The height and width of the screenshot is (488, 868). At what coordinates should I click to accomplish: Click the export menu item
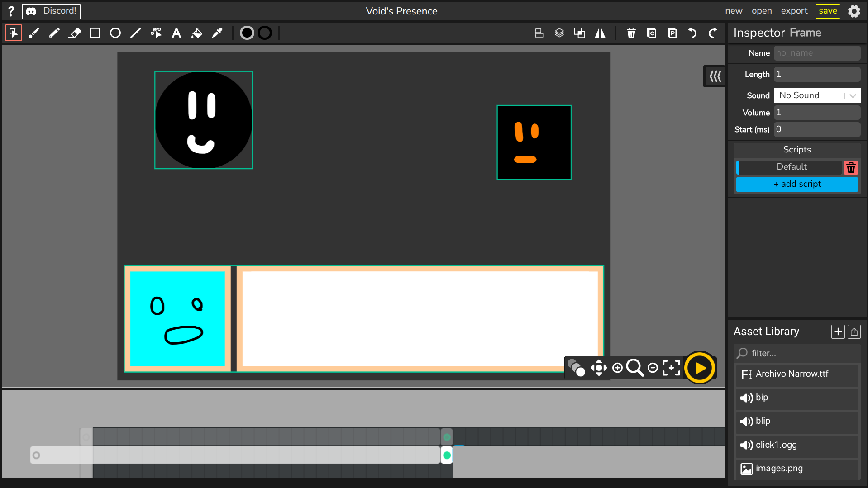click(x=794, y=11)
